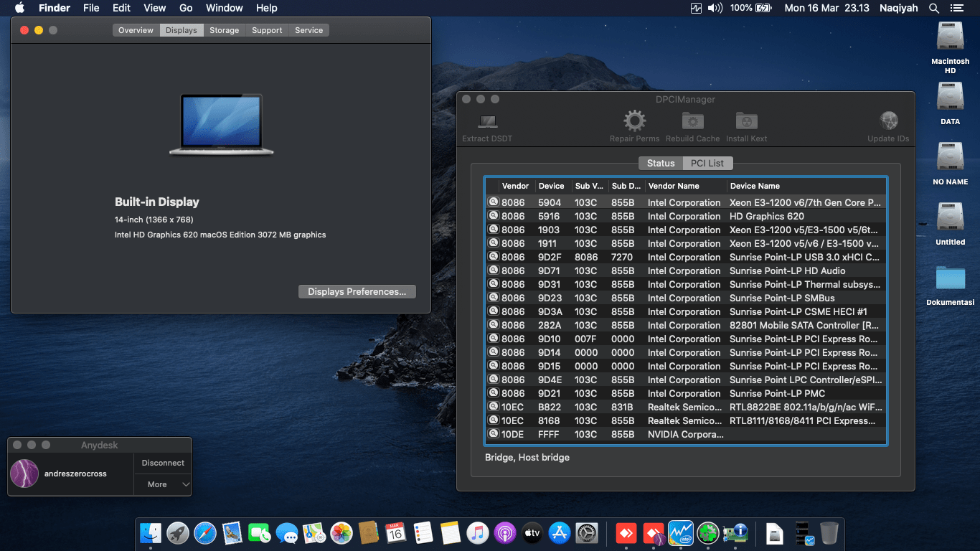Switch to the Overview tab

click(x=136, y=30)
